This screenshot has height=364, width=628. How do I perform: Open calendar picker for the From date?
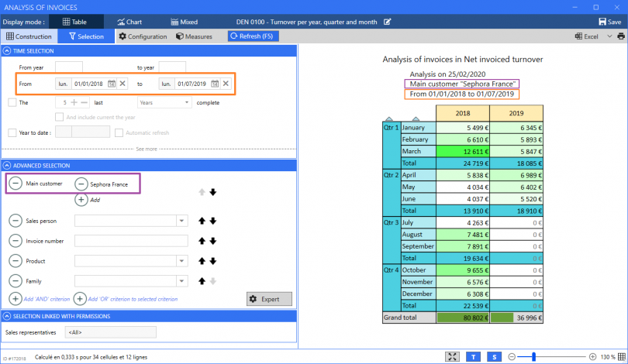click(x=112, y=84)
